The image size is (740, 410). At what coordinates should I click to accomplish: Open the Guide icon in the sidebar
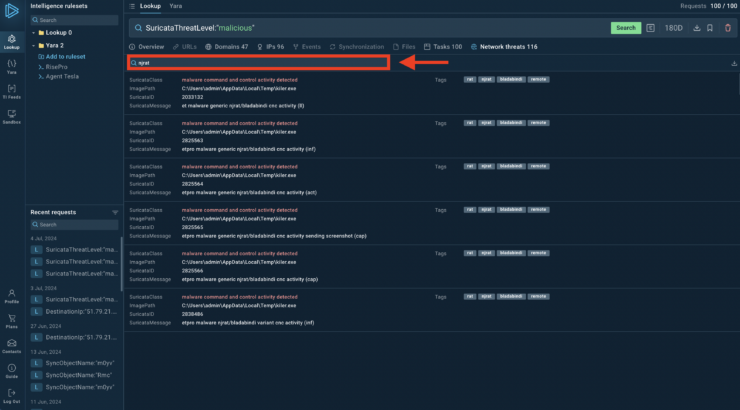tap(11, 370)
